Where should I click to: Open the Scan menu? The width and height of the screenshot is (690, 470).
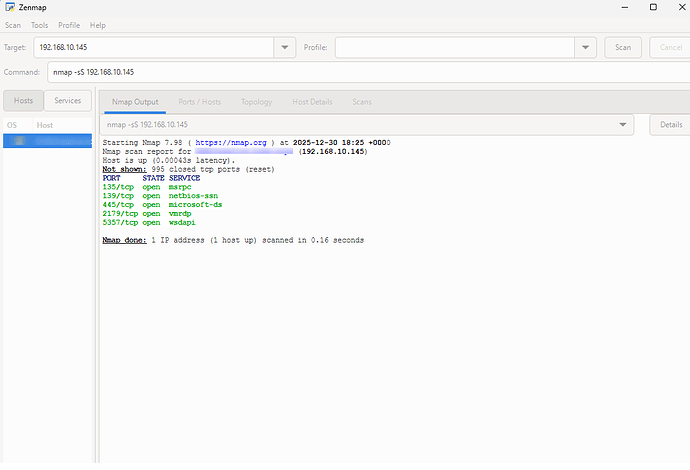(x=13, y=25)
